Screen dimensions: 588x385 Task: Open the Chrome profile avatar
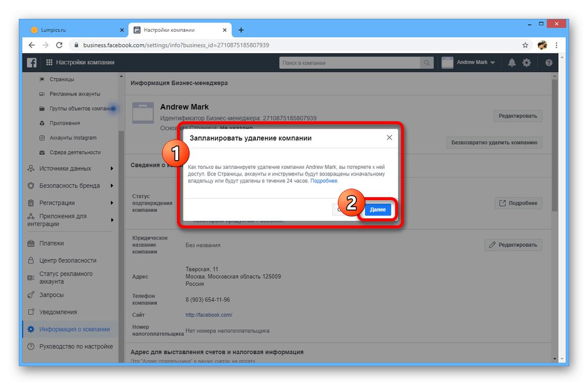click(x=542, y=45)
